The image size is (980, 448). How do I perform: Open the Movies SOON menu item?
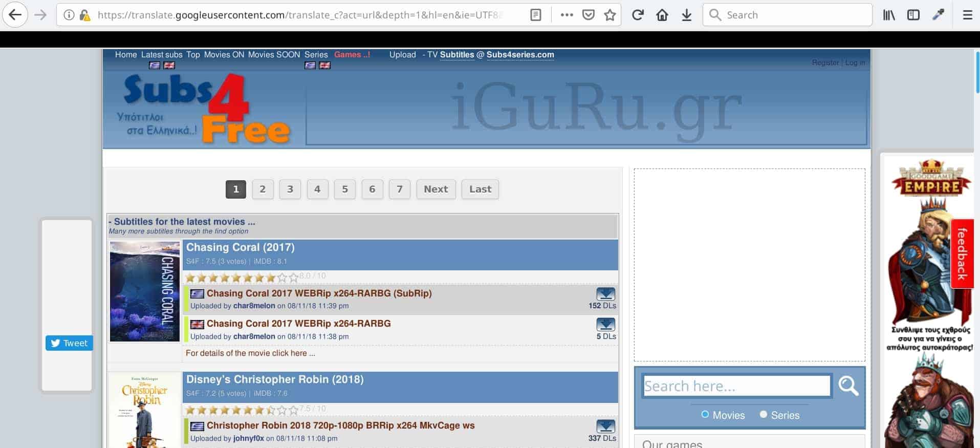click(274, 55)
